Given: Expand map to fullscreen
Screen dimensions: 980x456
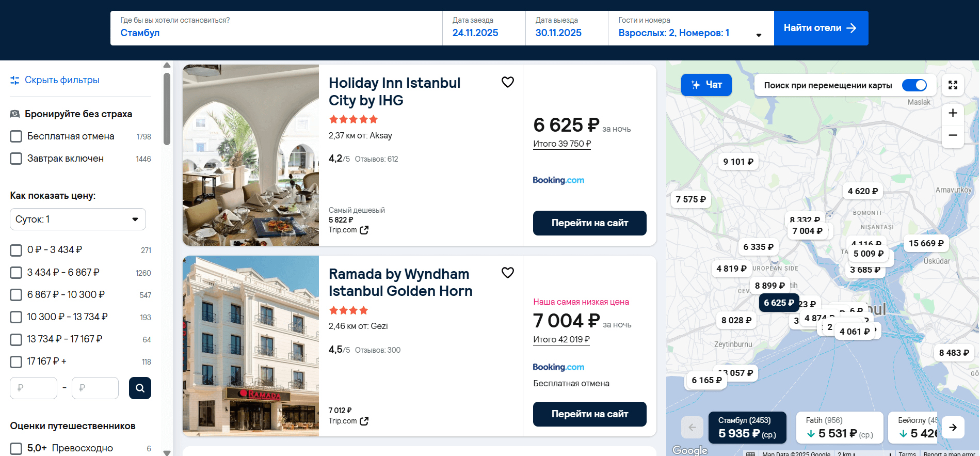Looking at the screenshot, I should click(x=953, y=85).
